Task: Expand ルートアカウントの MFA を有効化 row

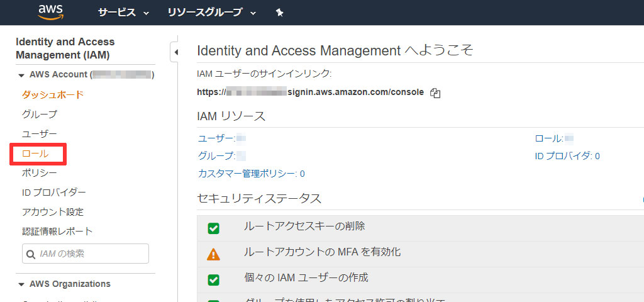Action: coord(421,254)
